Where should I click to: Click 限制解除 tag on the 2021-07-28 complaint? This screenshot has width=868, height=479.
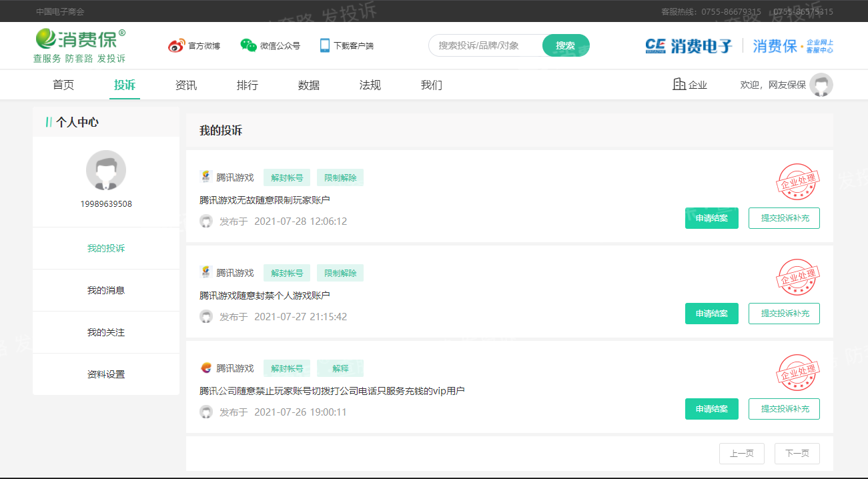(340, 177)
